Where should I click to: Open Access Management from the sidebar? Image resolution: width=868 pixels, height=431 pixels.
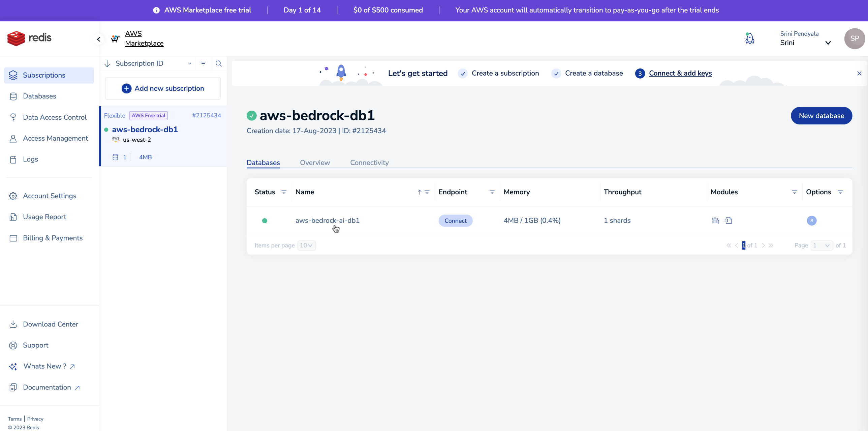13,138
